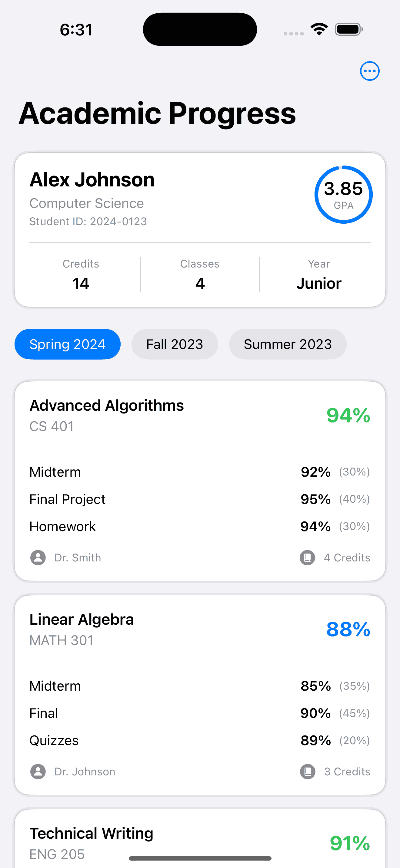Tap Student ID 2024-0123 text
This screenshot has width=400, height=868.
pyautogui.click(x=88, y=221)
